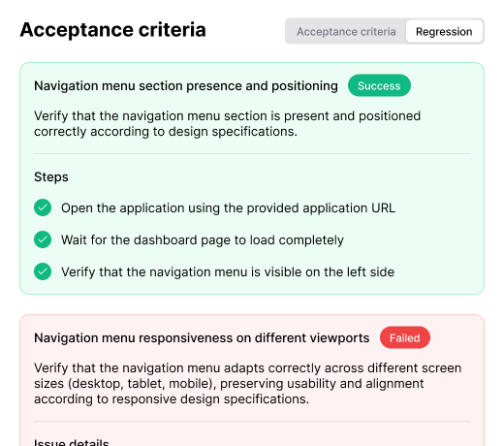504x446 pixels.
Task: Select the Open the application using URL step
Action: (228, 207)
